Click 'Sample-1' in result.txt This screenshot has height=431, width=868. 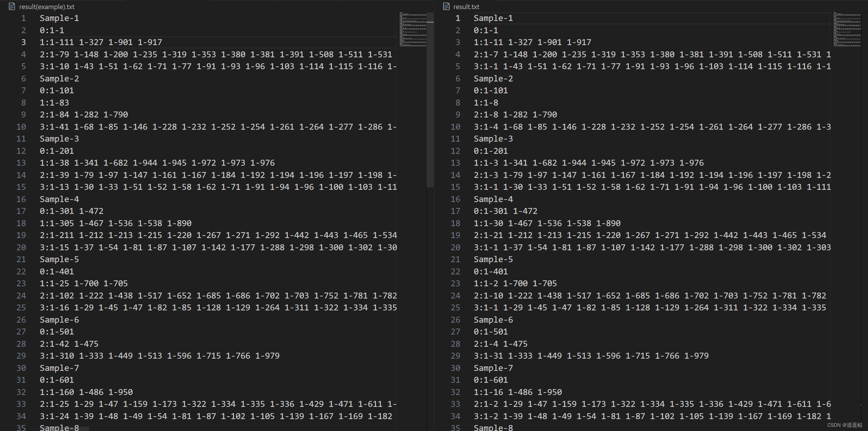tap(493, 18)
